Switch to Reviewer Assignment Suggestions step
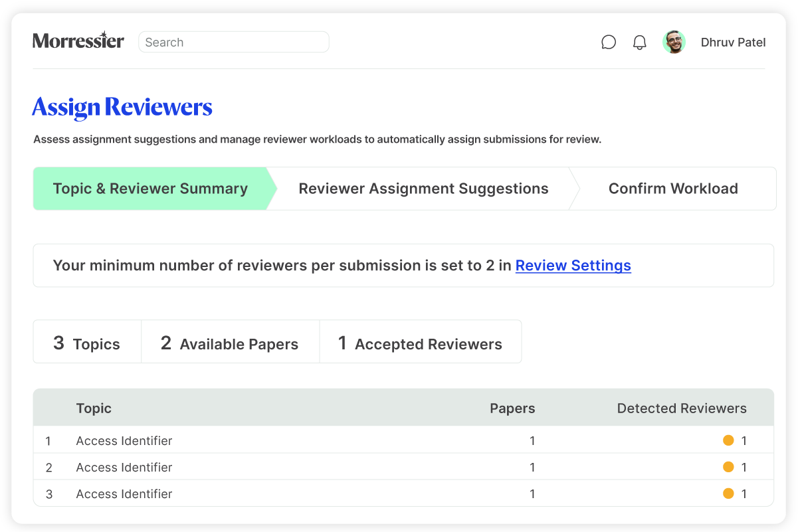 point(423,189)
